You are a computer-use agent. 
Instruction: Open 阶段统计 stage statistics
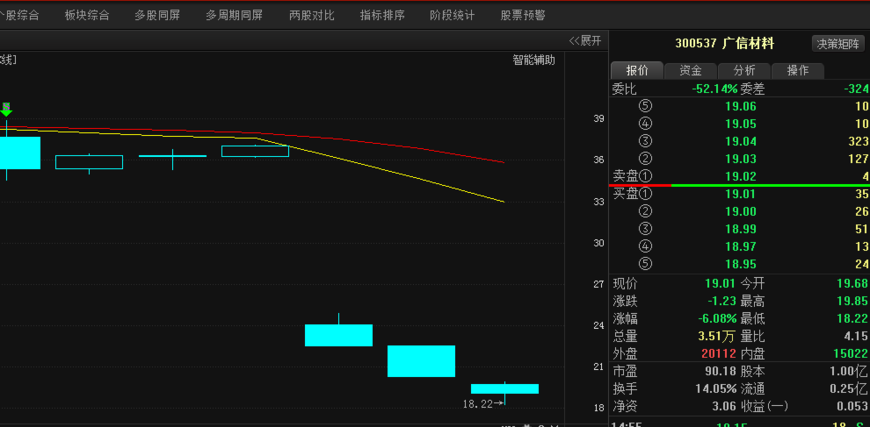[452, 15]
